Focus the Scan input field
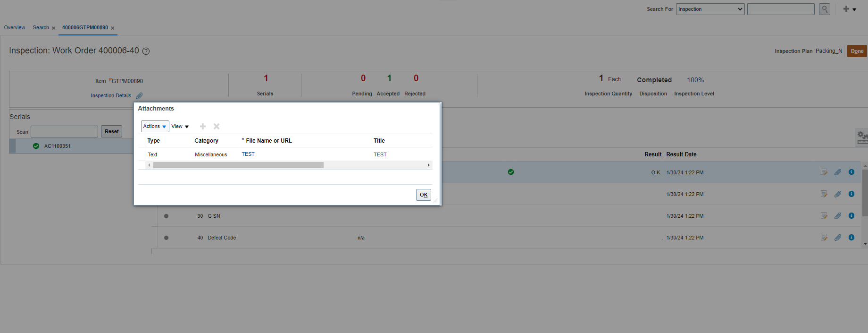This screenshot has height=333, width=868. click(x=64, y=131)
